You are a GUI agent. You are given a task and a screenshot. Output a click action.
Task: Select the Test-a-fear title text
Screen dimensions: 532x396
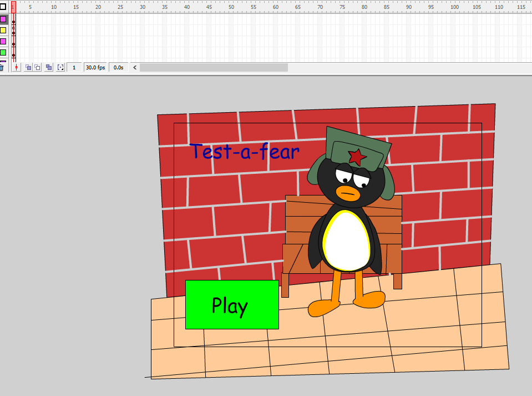245,152
